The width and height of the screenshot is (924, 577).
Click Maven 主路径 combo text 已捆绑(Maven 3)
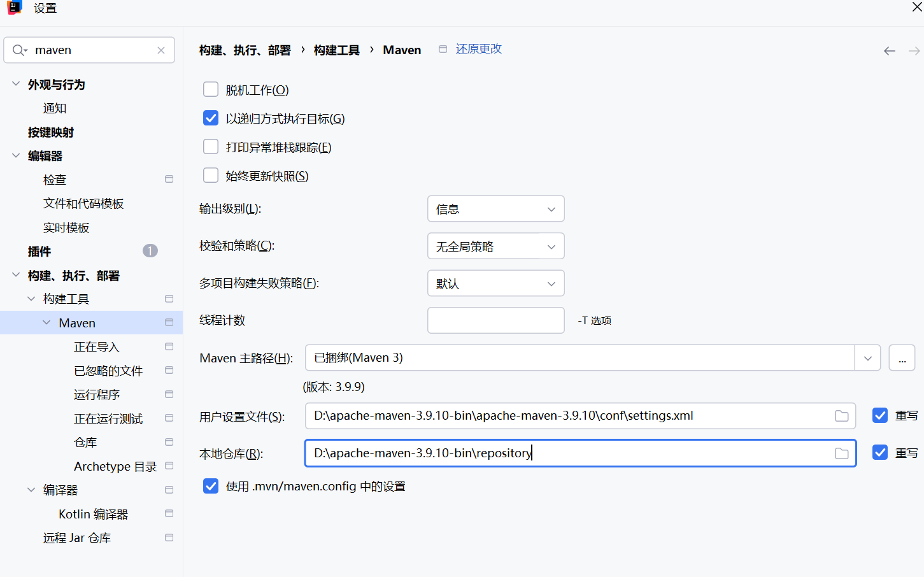point(359,358)
